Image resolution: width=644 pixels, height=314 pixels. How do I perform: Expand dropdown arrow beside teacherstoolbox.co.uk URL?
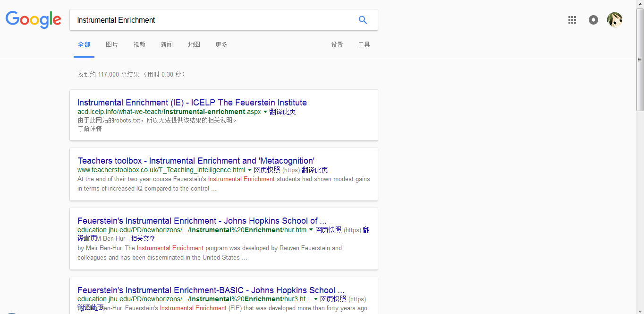tap(250, 170)
